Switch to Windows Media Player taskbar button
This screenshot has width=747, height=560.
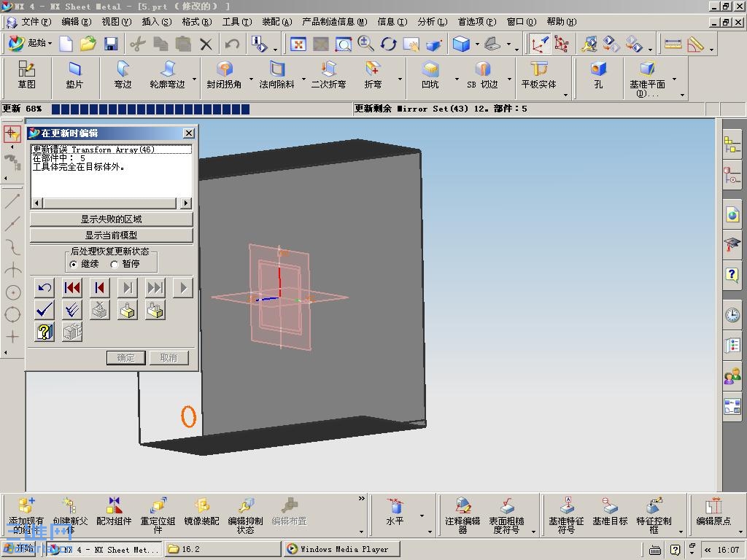point(341,549)
